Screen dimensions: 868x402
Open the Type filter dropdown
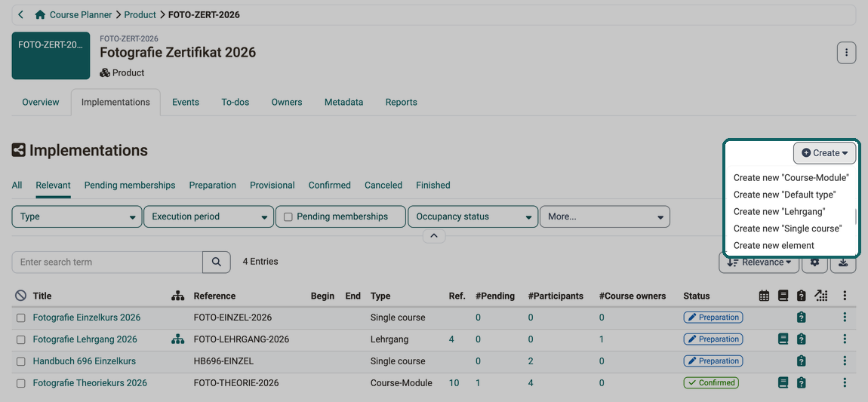(x=77, y=216)
